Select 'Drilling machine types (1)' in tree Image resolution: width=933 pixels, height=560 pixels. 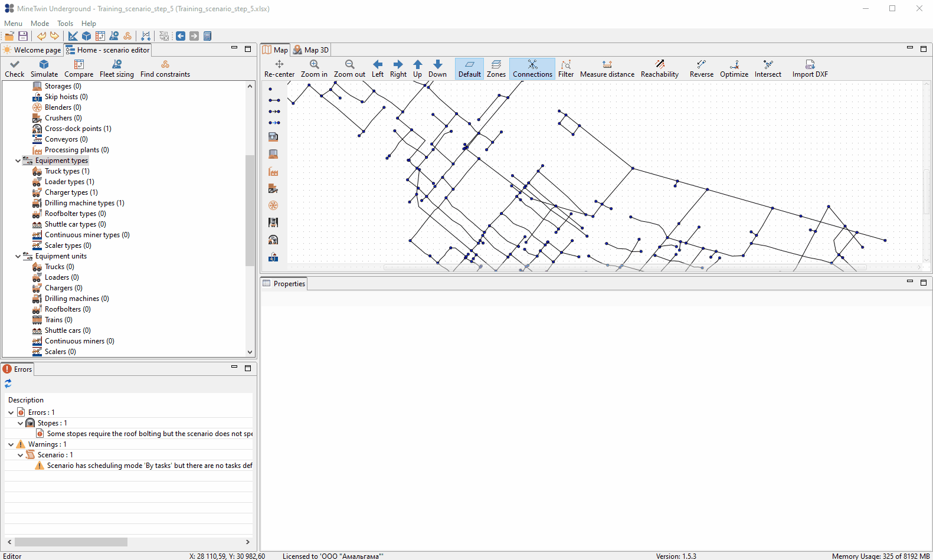84,203
